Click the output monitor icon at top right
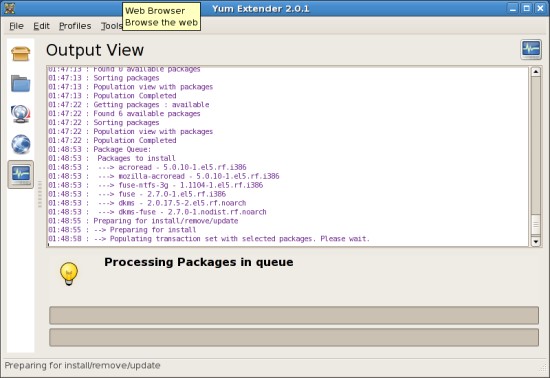 click(x=531, y=49)
